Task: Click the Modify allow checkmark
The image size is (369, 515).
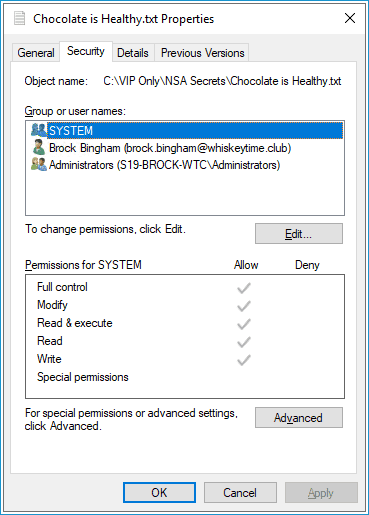Action: [x=244, y=305]
